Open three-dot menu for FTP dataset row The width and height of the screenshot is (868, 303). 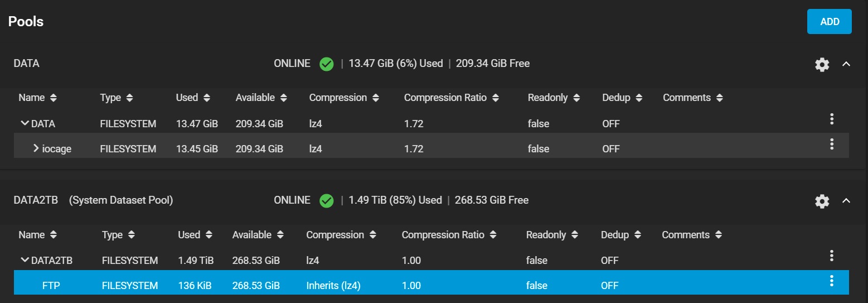[x=831, y=281]
